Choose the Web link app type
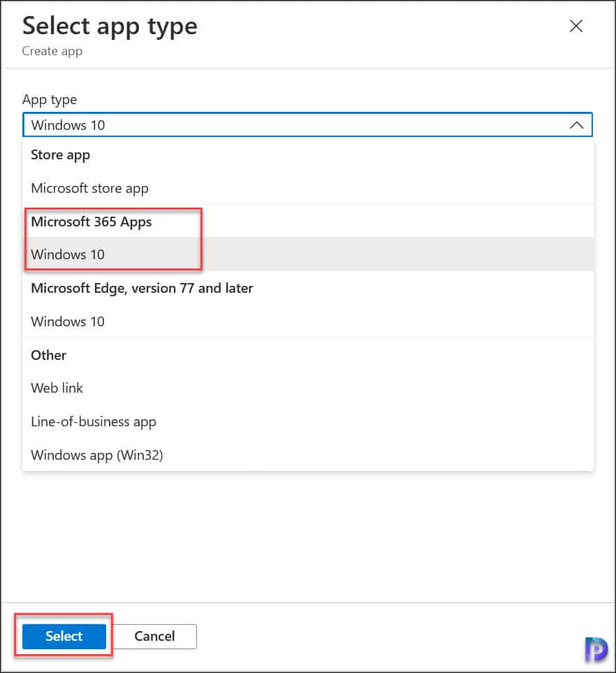The width and height of the screenshot is (616, 673). click(x=308, y=388)
